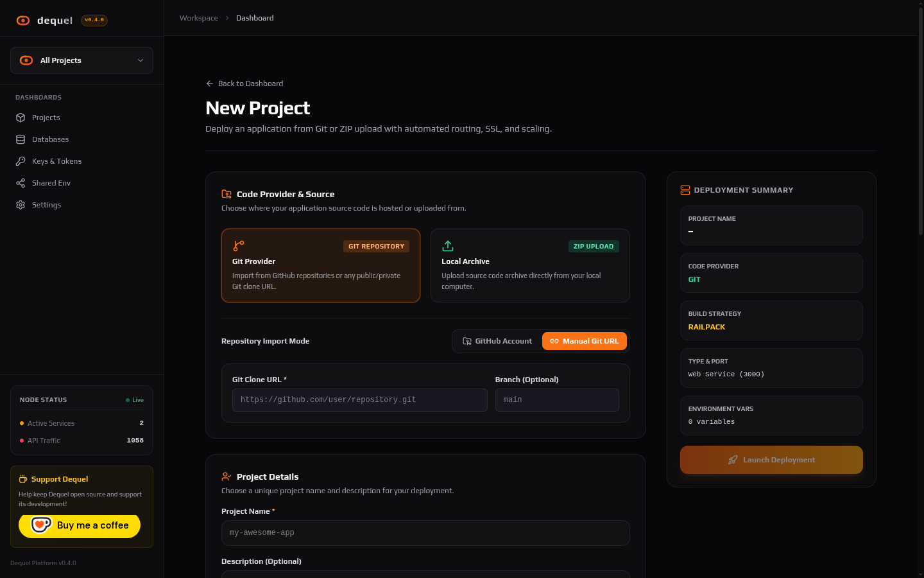
Task: Click Back to Dashboard link
Action: [244, 83]
